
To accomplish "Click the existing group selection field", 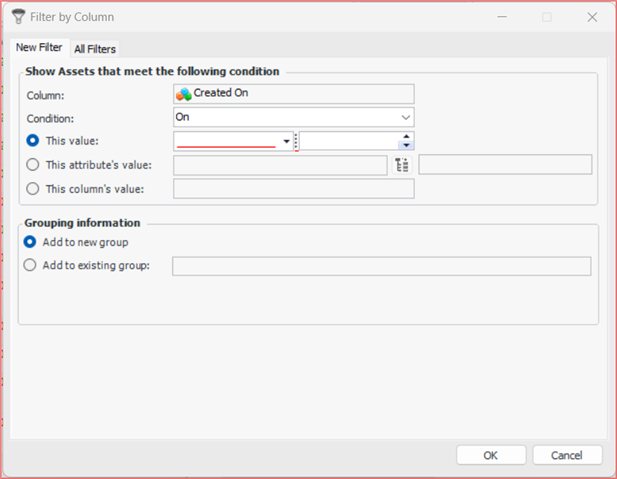I will 382,266.
